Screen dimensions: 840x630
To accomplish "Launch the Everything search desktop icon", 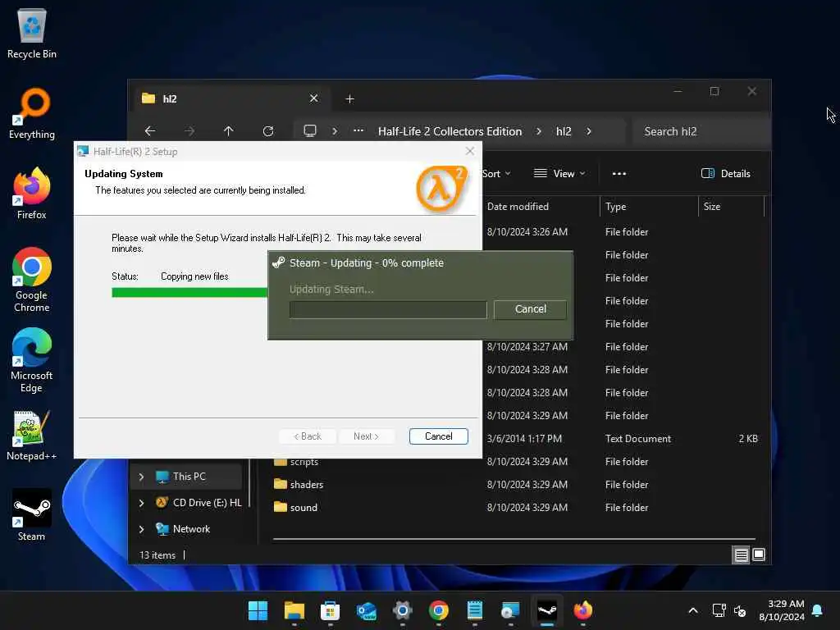I will tap(32, 113).
